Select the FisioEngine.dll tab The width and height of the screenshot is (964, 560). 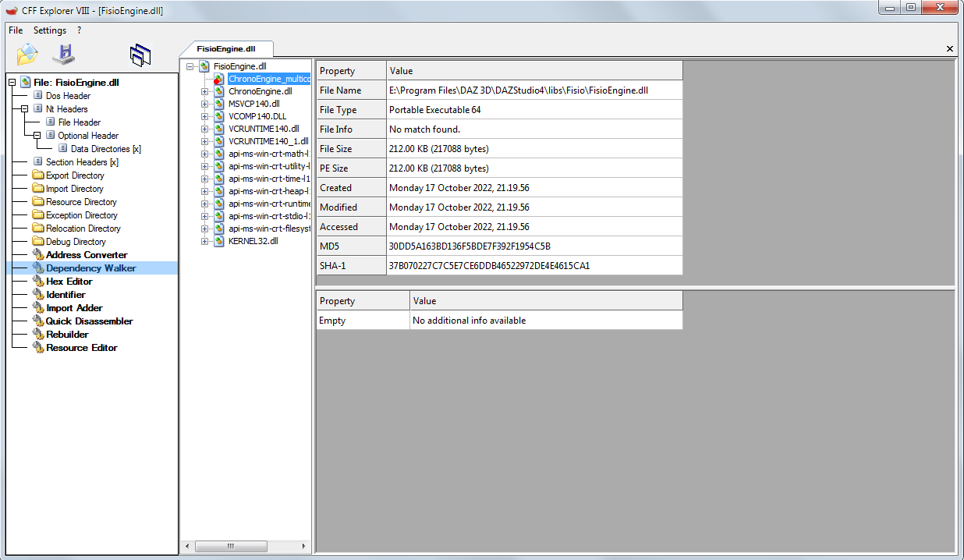226,48
